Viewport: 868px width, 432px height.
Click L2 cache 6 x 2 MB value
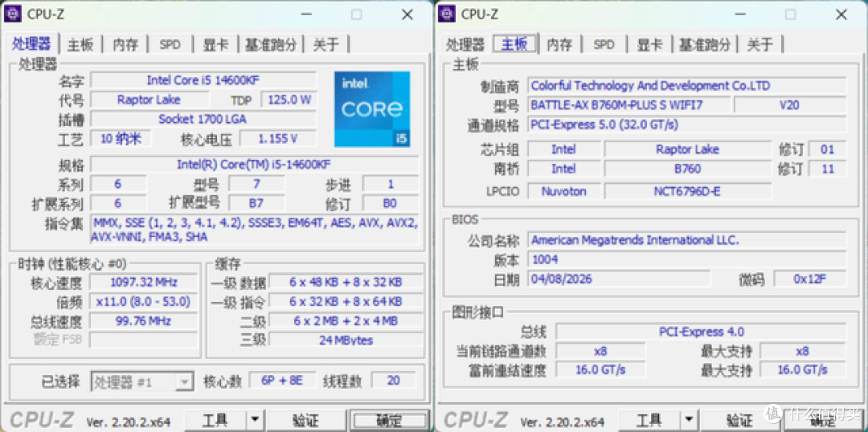346,321
